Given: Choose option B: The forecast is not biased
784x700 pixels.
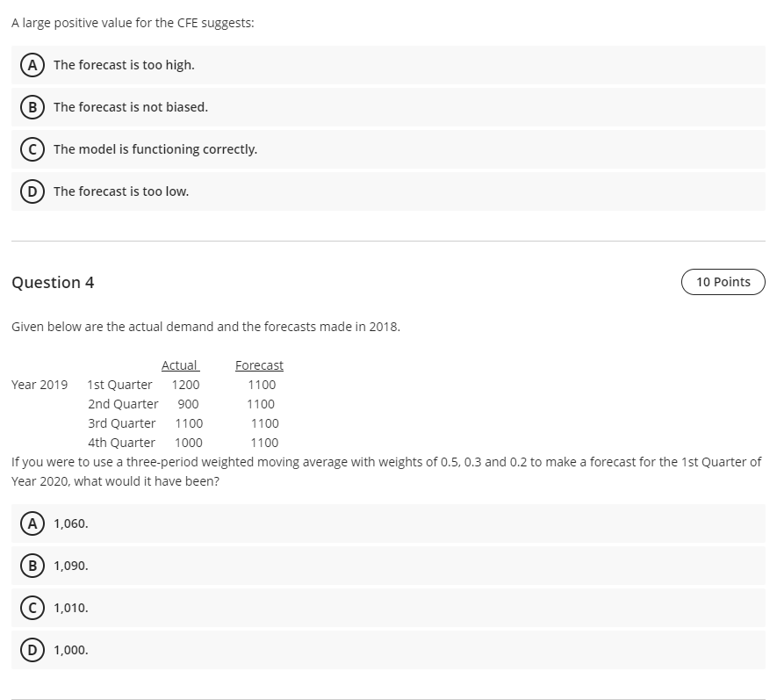Looking at the screenshot, I should click(x=388, y=107).
